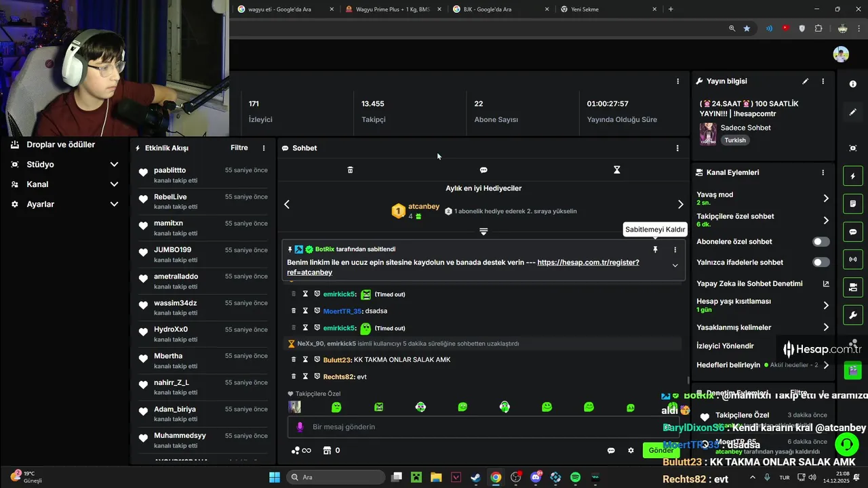Click document icon in right sidebar

pos(853,204)
